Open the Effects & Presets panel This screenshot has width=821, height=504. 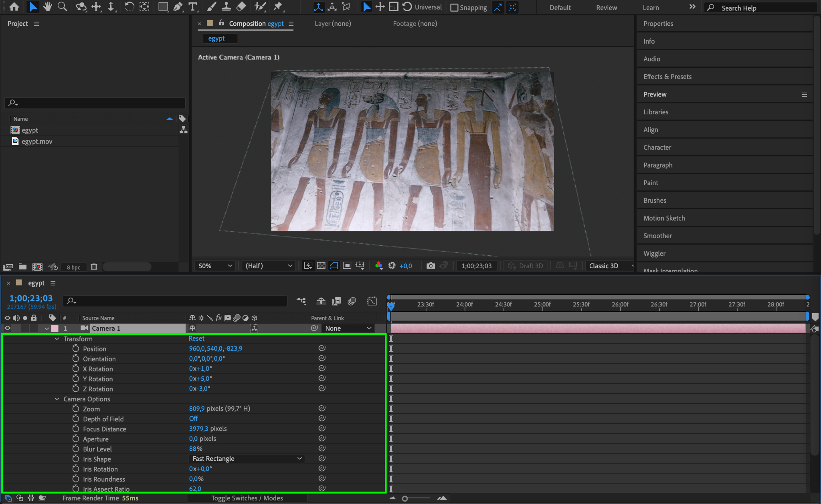[x=667, y=77]
